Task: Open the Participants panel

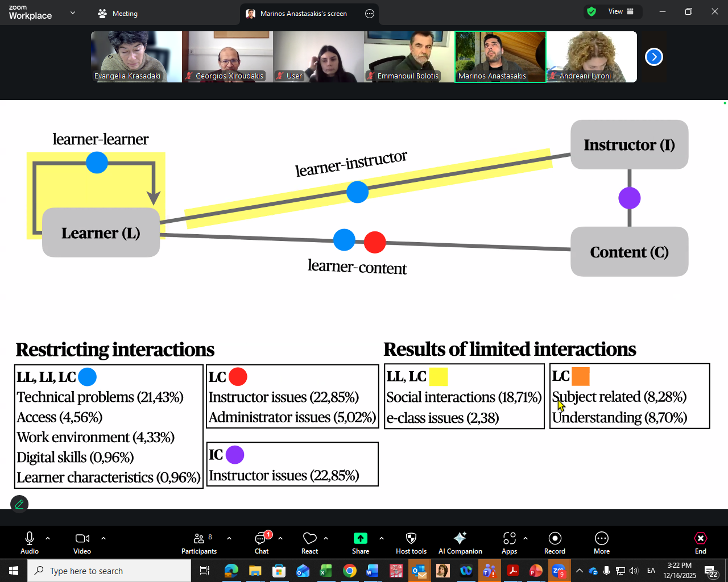Action: click(x=199, y=543)
